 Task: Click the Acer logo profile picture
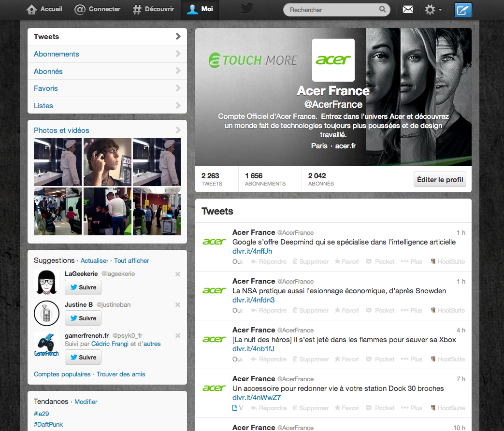333,60
